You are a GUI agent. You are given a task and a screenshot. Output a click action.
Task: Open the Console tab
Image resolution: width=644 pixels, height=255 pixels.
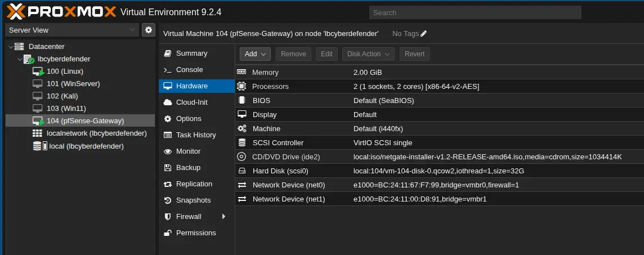coord(196,70)
